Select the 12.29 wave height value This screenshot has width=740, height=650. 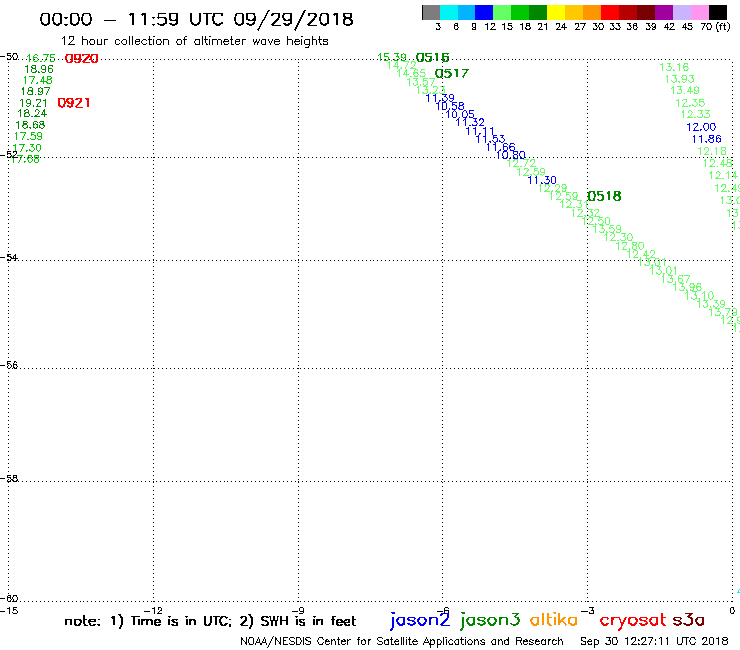pyautogui.click(x=552, y=188)
